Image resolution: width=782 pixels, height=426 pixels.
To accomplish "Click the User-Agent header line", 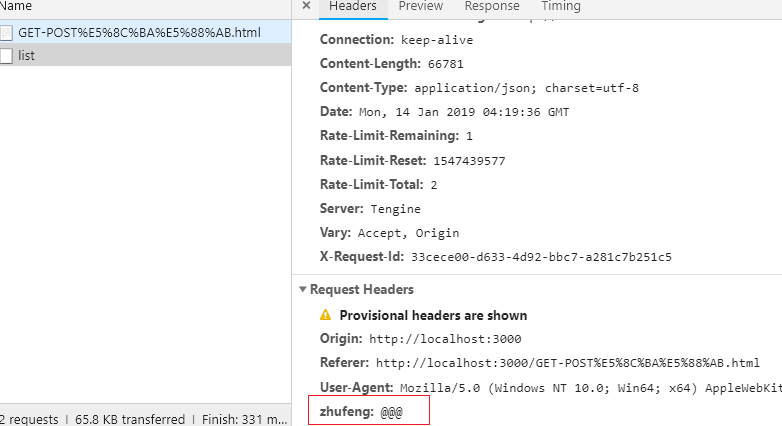I will click(550, 387).
